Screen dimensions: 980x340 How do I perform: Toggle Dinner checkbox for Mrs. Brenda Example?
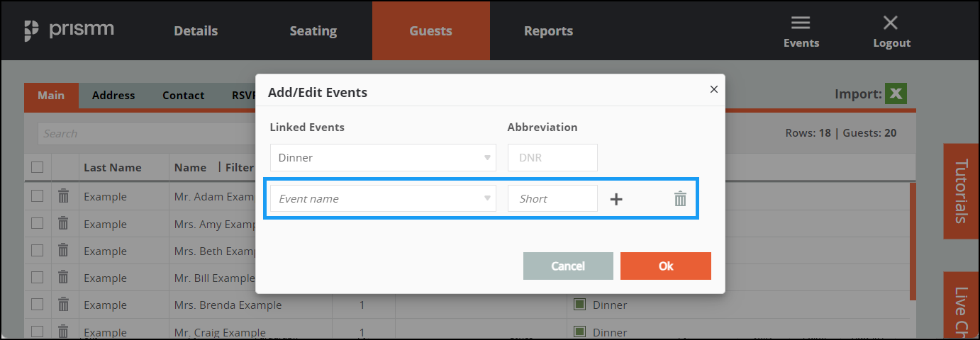(x=579, y=305)
